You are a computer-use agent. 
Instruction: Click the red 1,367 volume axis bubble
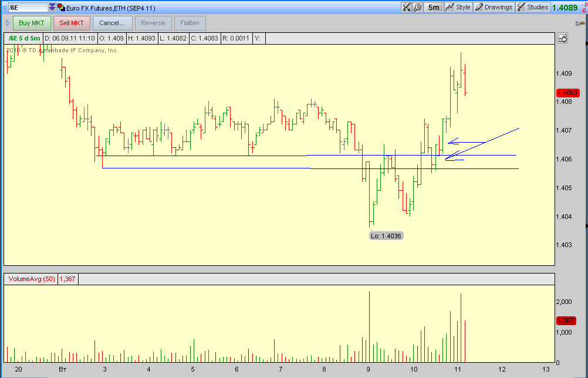tap(566, 320)
